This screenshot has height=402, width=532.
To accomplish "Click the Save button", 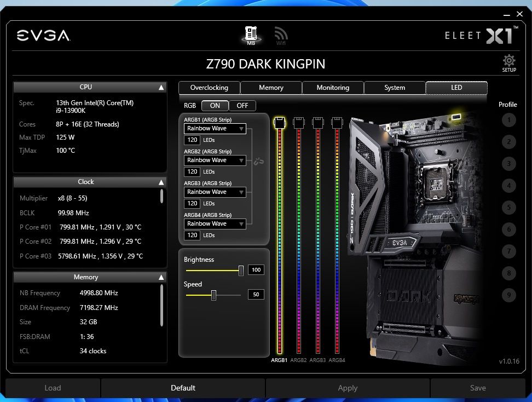I will point(478,388).
